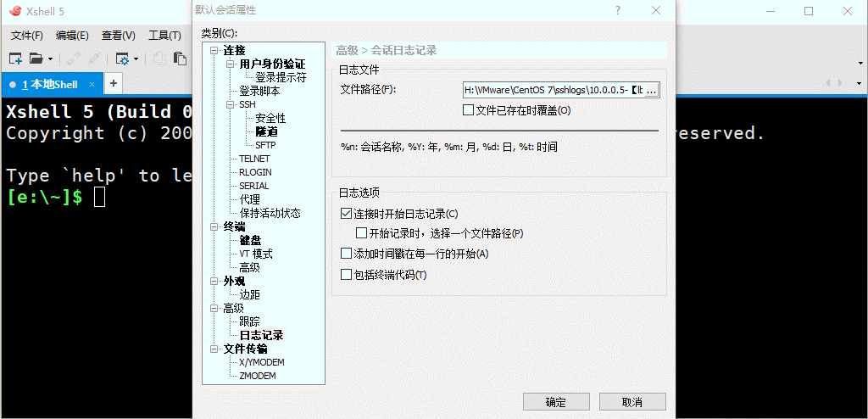Click the 取消 button

pos(632,402)
